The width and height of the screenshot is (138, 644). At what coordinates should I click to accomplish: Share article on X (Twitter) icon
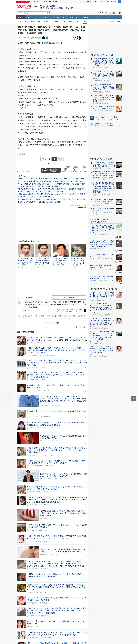(43, 38)
